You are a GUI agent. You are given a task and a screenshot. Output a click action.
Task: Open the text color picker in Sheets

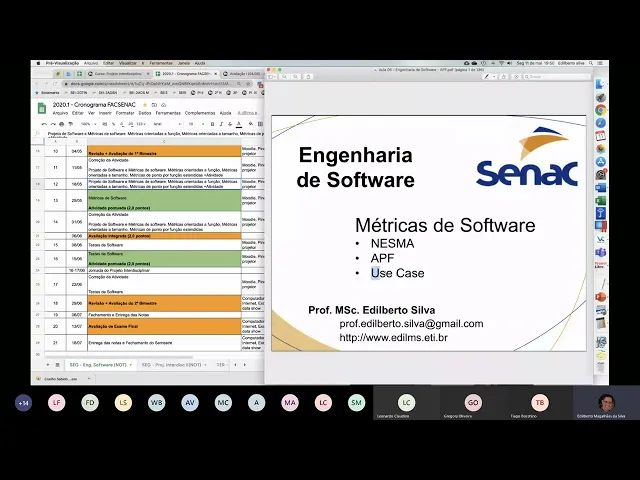(x=239, y=124)
